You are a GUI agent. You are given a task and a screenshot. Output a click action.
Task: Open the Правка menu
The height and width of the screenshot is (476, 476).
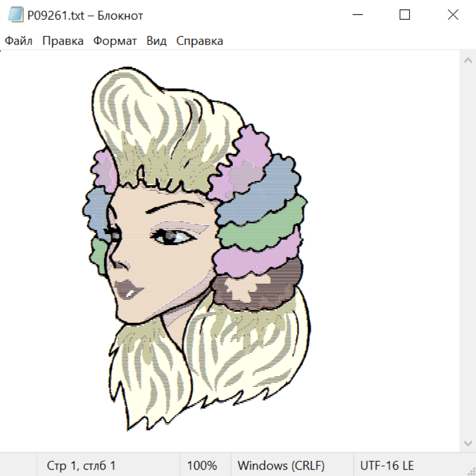pyautogui.click(x=63, y=41)
